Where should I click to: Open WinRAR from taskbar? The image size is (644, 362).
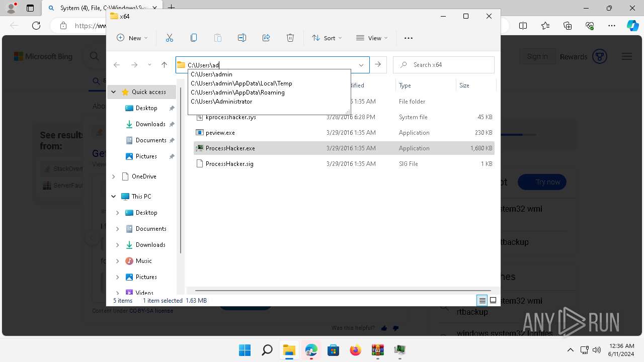click(x=377, y=350)
